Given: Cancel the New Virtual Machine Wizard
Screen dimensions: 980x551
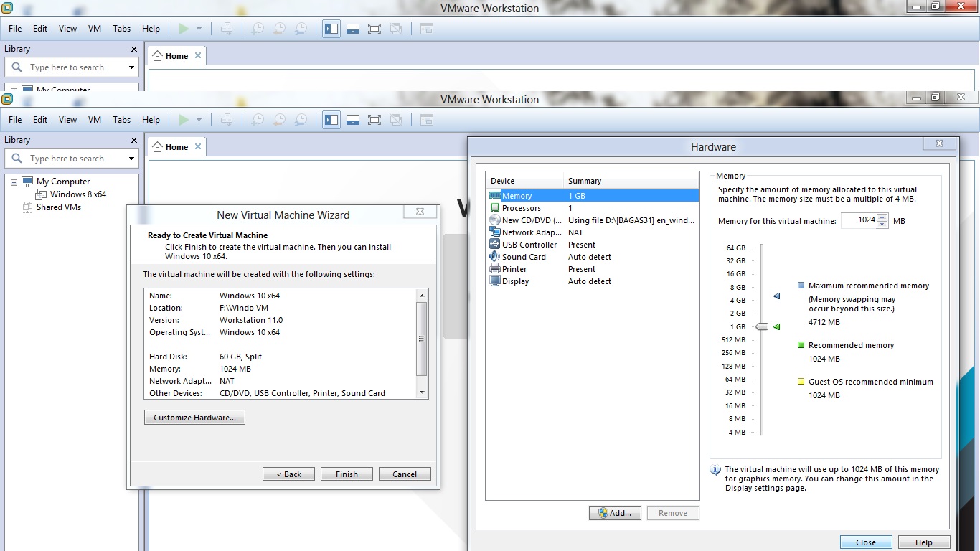Looking at the screenshot, I should click(x=405, y=474).
